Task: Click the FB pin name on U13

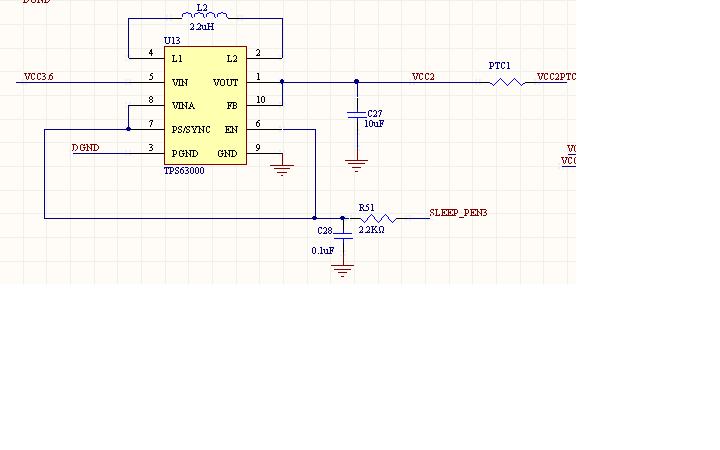Action: click(232, 106)
